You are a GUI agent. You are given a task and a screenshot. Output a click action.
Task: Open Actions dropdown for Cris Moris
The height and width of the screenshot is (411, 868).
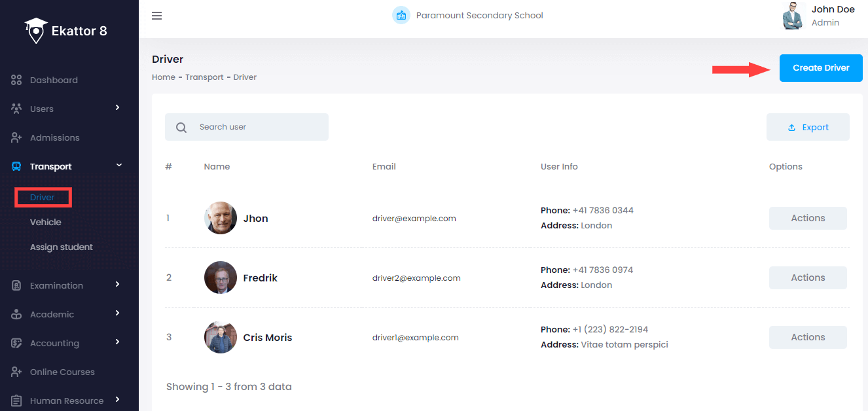[807, 337]
